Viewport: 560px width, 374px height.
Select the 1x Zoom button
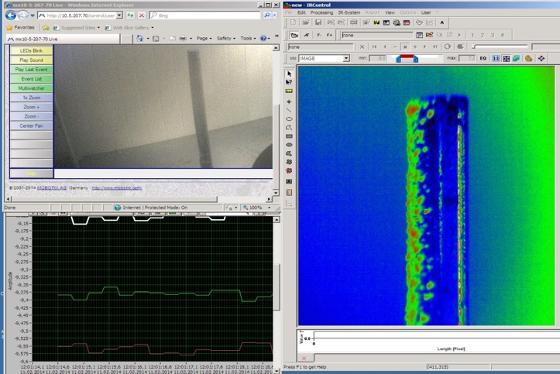31,98
